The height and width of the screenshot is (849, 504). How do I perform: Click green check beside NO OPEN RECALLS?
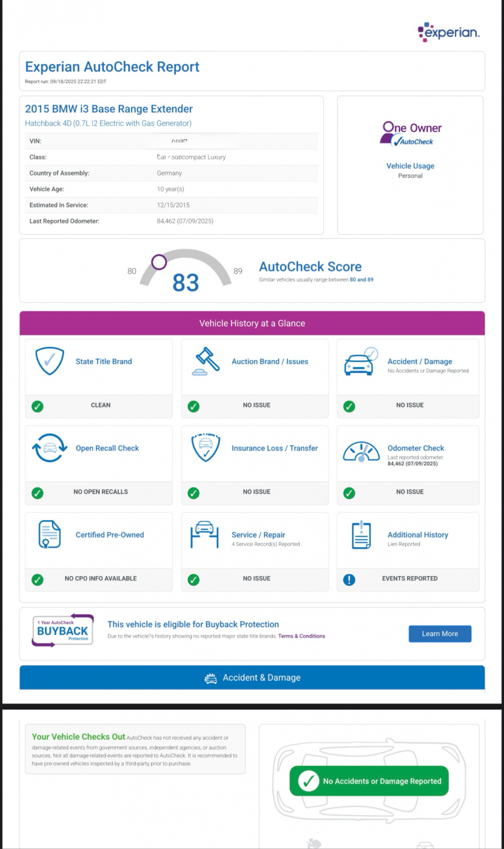[x=38, y=493]
